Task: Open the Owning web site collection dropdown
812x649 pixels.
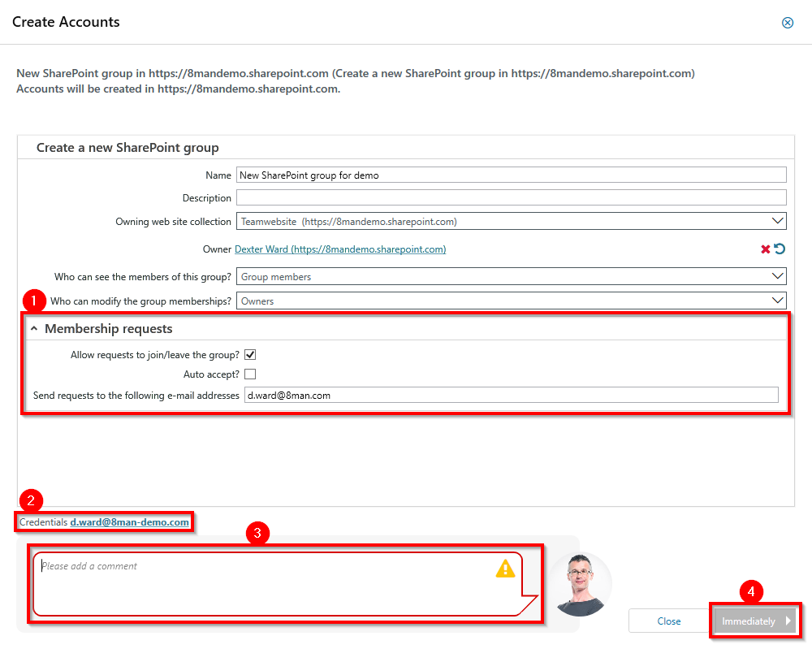Action: 777,221
